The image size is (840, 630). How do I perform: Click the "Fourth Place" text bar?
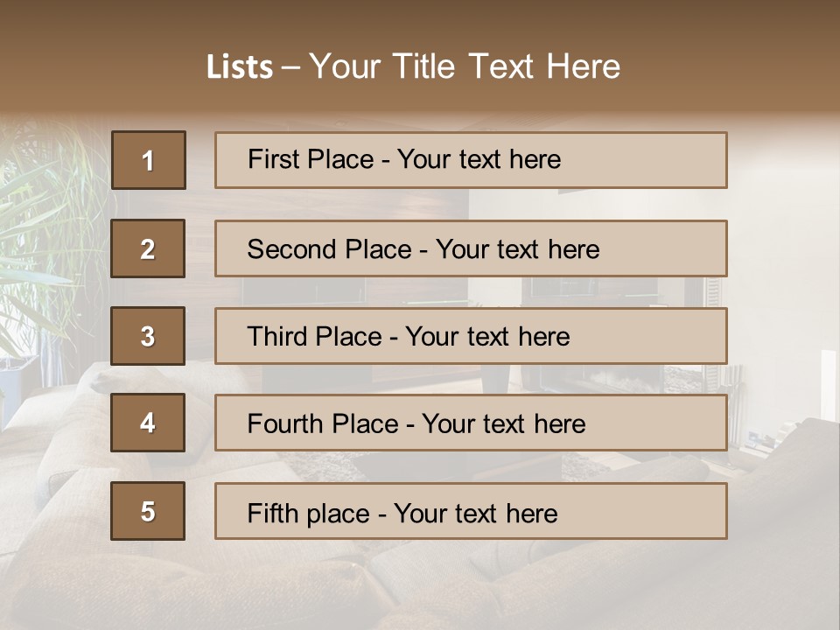[471, 423]
